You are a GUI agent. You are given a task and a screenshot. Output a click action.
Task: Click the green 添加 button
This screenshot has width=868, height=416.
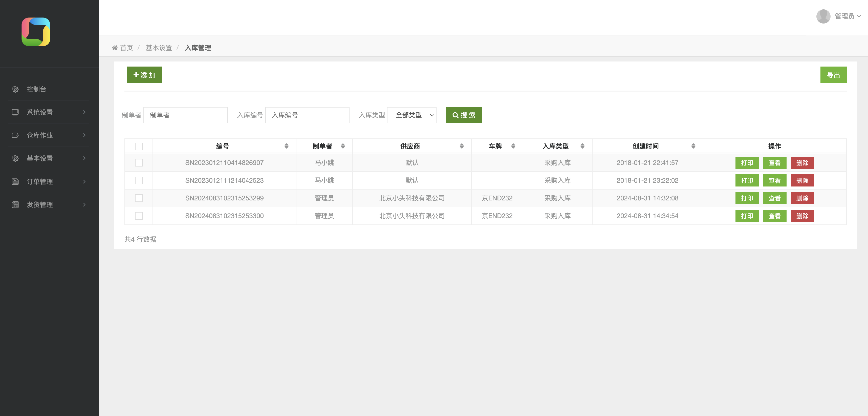144,74
